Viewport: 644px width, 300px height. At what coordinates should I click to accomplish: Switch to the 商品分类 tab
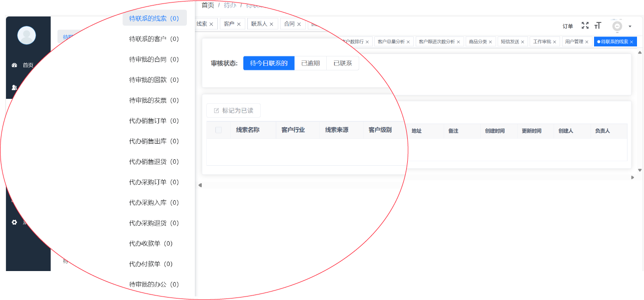coord(477,42)
